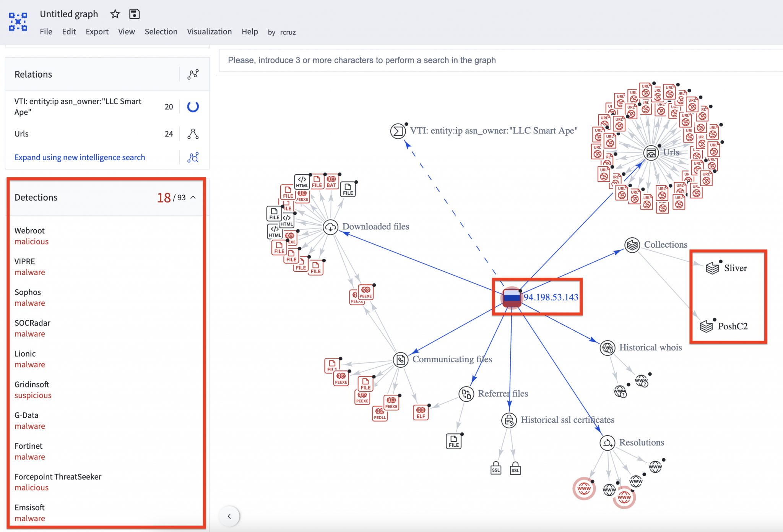Collapse the sidebar with the left arrow button
The height and width of the screenshot is (532, 783).
click(x=229, y=516)
